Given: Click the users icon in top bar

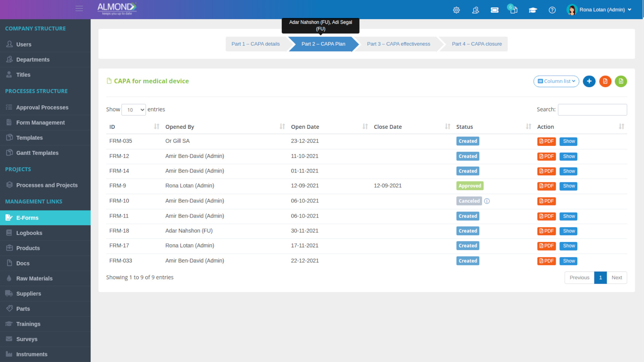Looking at the screenshot, I should [x=476, y=10].
